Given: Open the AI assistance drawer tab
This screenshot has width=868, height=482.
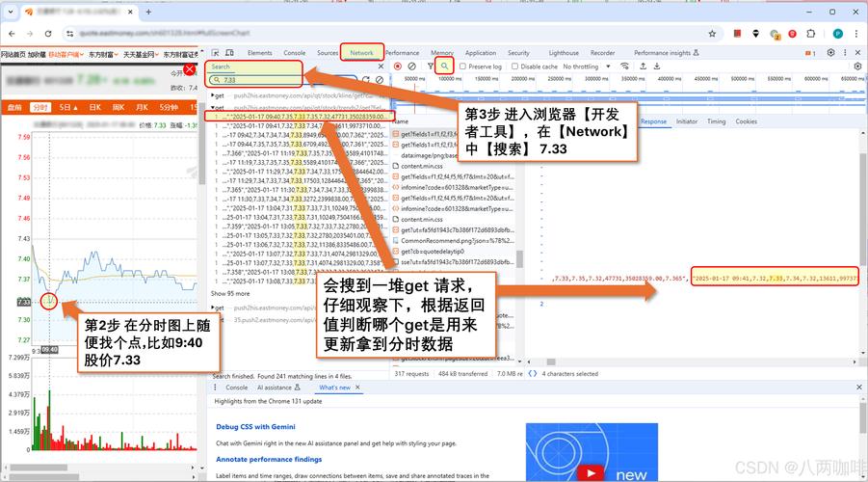Looking at the screenshot, I should click(x=277, y=388).
